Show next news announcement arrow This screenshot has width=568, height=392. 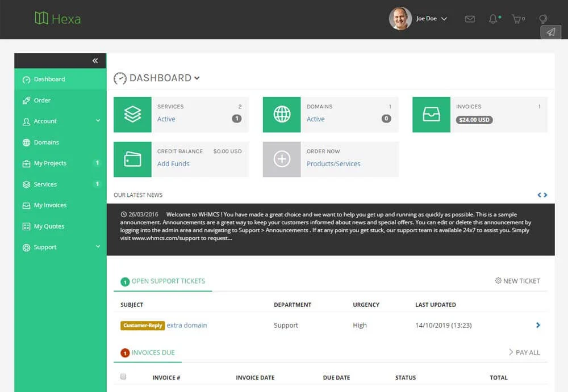click(545, 195)
